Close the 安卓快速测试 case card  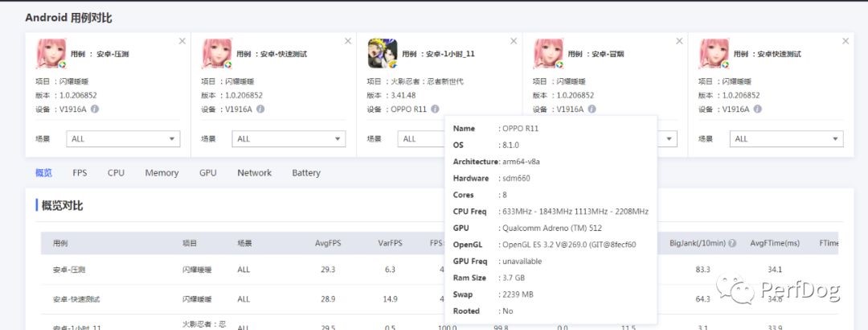(845, 41)
